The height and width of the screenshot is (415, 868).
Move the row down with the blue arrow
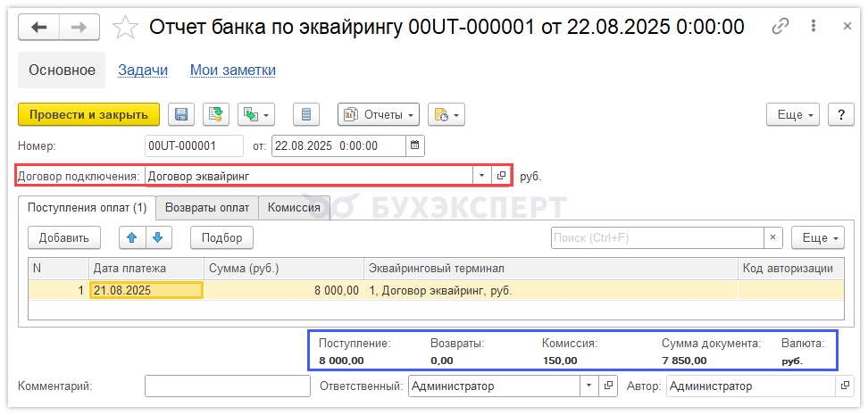pyautogui.click(x=158, y=238)
